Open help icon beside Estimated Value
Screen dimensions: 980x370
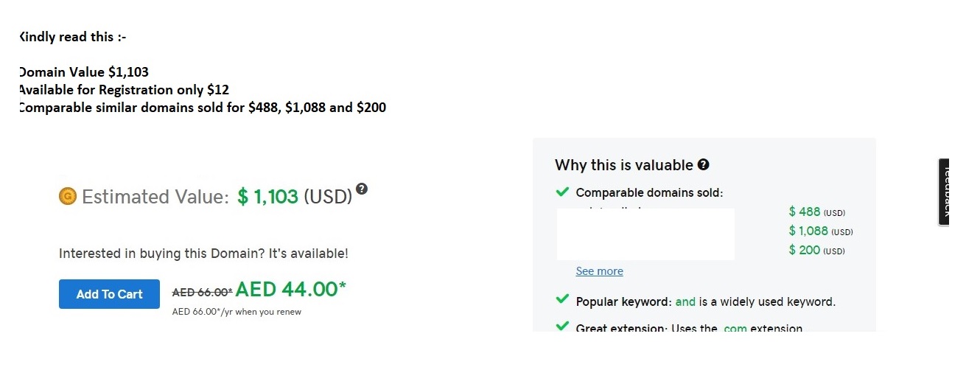pos(361,189)
